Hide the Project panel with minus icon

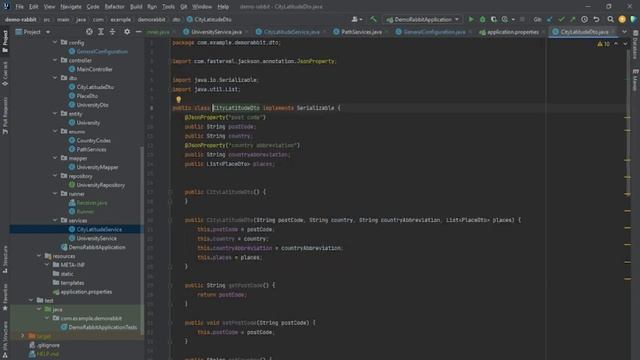click(x=138, y=32)
